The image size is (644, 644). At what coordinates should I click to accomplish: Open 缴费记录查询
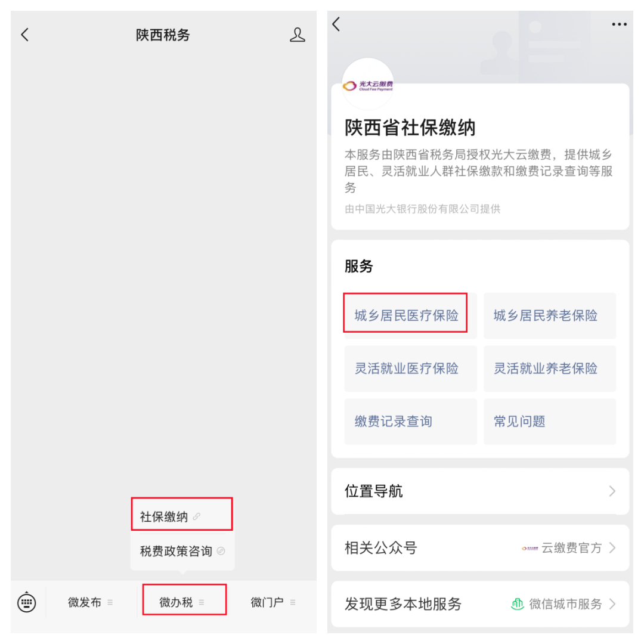(x=410, y=422)
